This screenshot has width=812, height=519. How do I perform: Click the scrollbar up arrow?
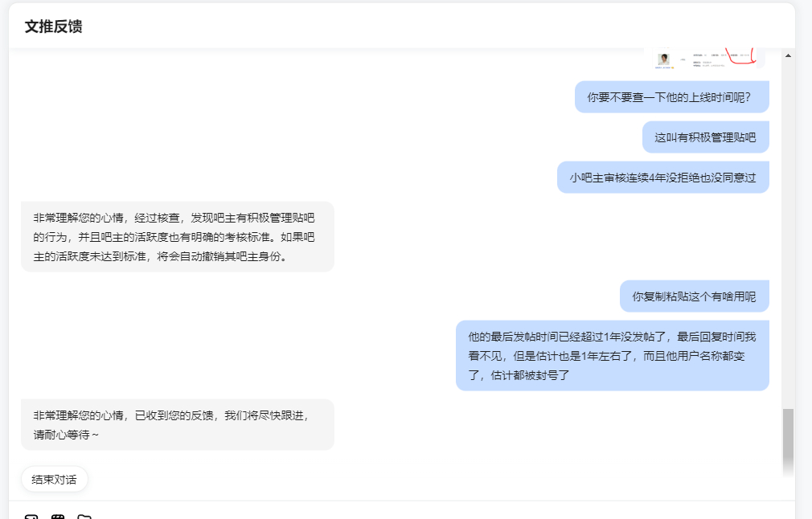(x=788, y=55)
